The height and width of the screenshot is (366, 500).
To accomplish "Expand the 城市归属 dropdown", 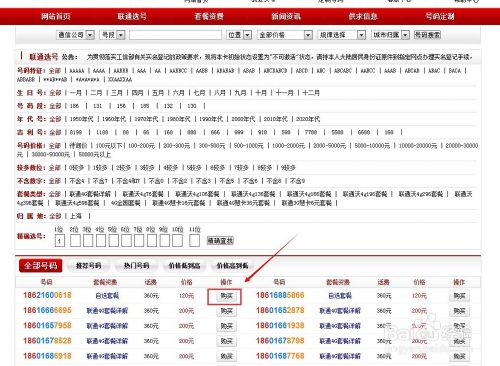I will 390,35.
